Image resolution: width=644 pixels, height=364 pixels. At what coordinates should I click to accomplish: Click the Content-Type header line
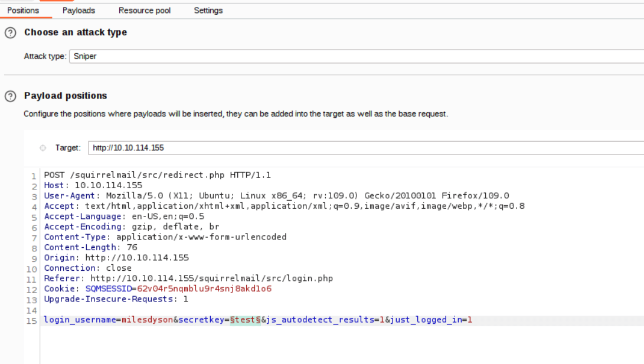pyautogui.click(x=165, y=237)
